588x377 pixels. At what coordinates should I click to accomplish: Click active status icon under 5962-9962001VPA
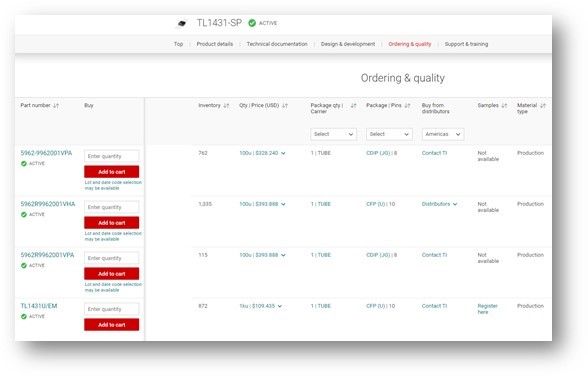24,164
